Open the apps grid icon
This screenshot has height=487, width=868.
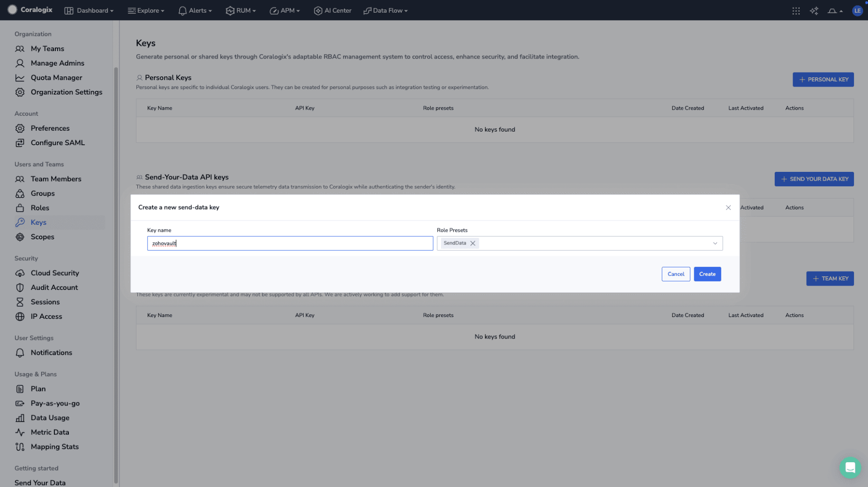796,11
